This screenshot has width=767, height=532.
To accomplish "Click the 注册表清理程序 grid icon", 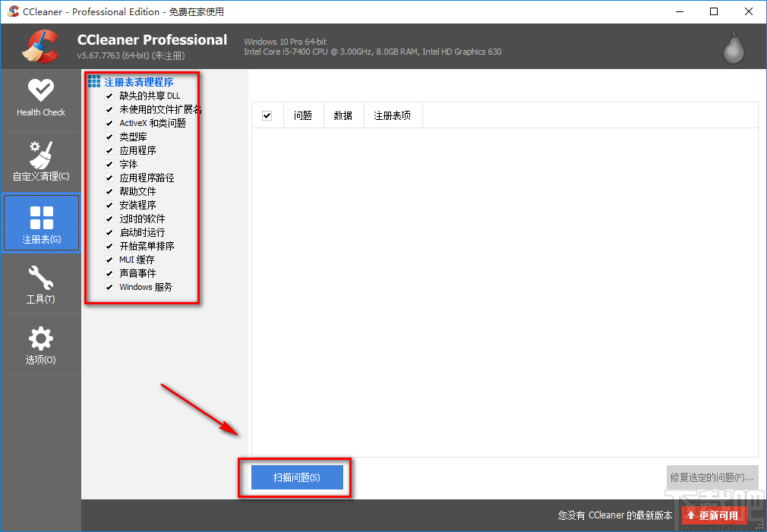I will tap(94, 80).
